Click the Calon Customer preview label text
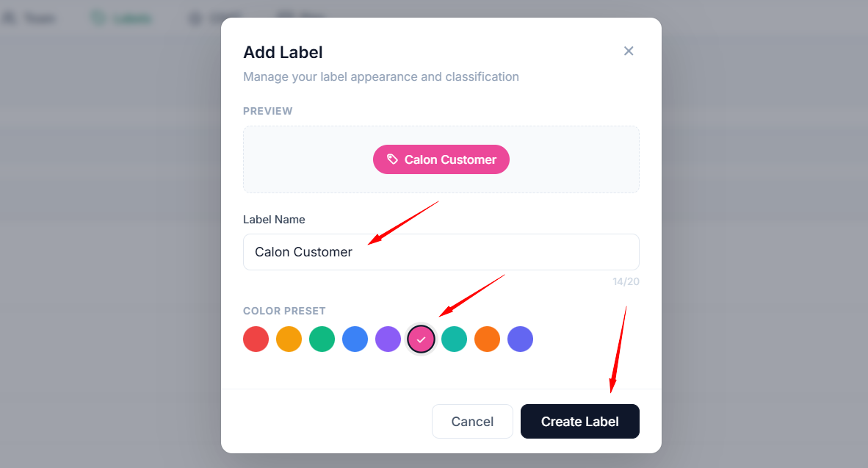 [x=450, y=159]
